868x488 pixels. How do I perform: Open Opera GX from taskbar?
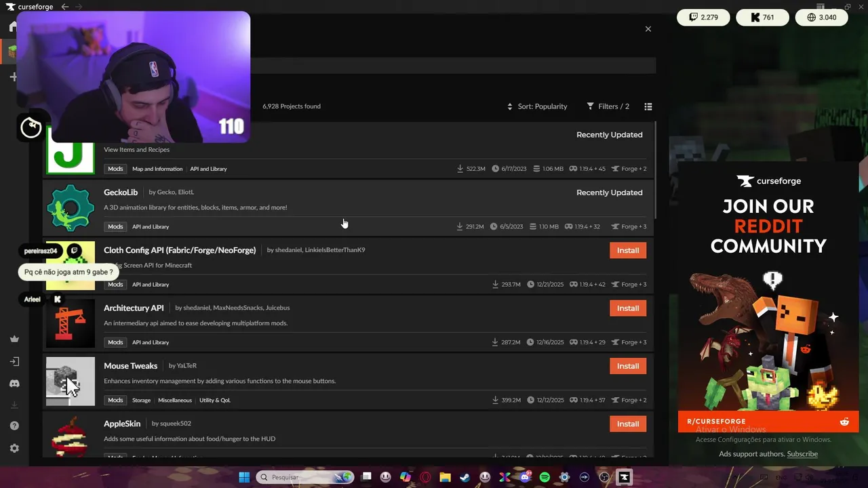(x=425, y=477)
